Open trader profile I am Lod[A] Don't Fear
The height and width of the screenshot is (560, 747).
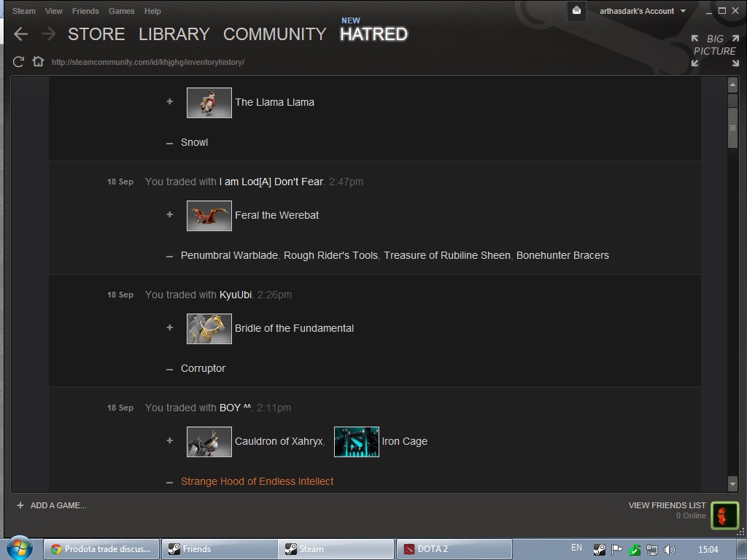click(x=271, y=182)
